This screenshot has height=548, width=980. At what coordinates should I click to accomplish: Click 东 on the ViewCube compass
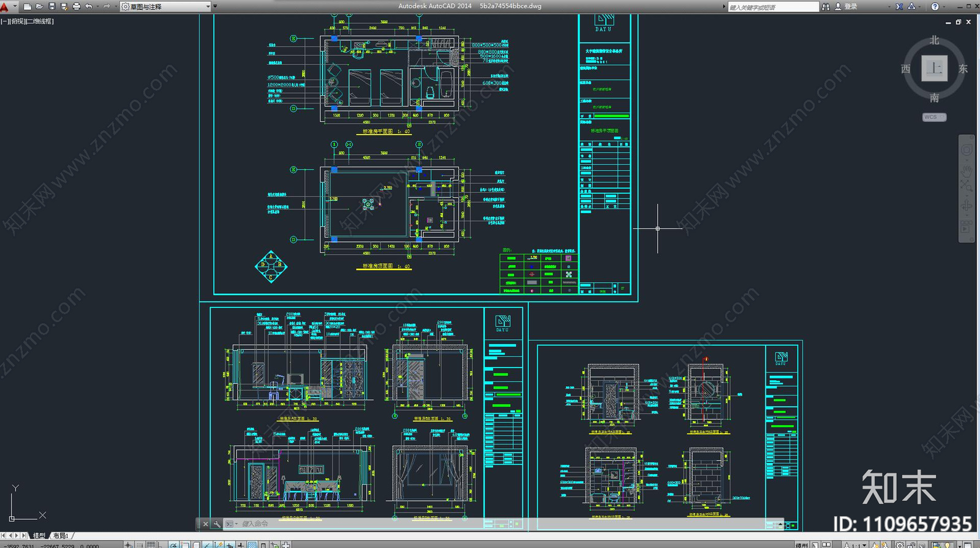pos(963,69)
